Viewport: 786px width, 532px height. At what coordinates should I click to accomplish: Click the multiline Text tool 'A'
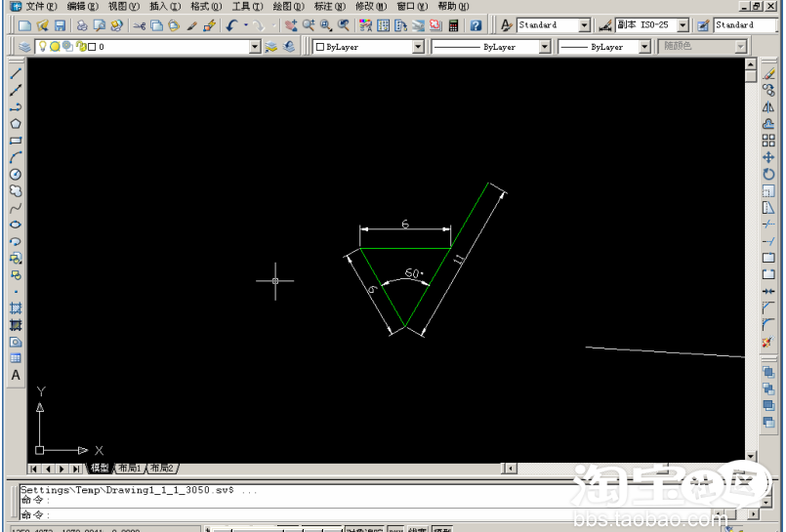[16, 375]
